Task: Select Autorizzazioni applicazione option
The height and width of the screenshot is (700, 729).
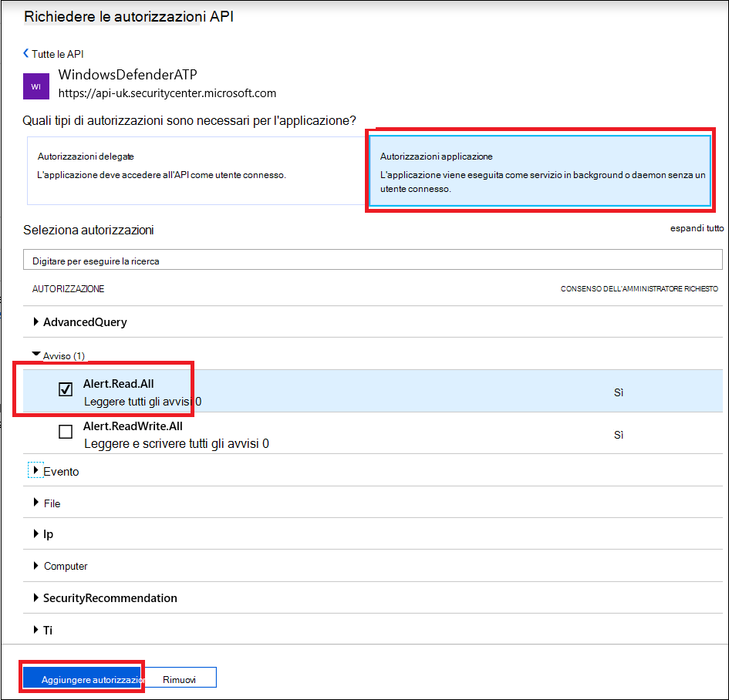Action: pos(540,170)
